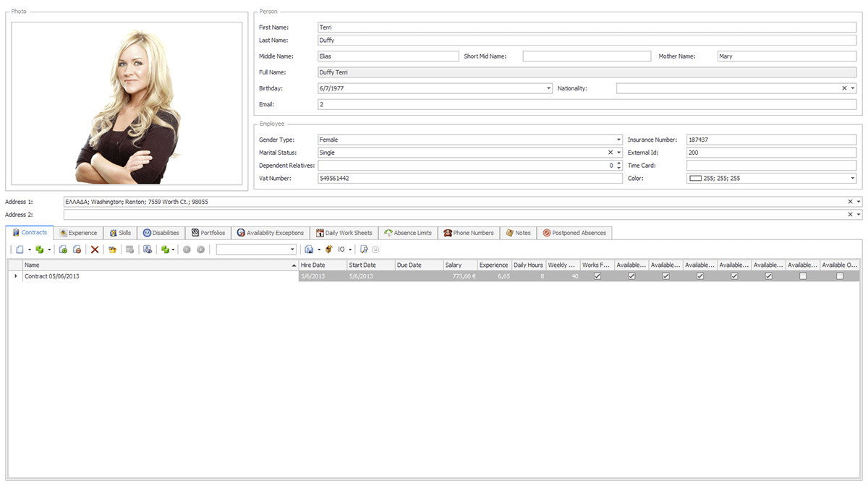Clear the Nationality field with its X
Image resolution: width=868 pixels, height=486 pixels.
click(x=844, y=88)
